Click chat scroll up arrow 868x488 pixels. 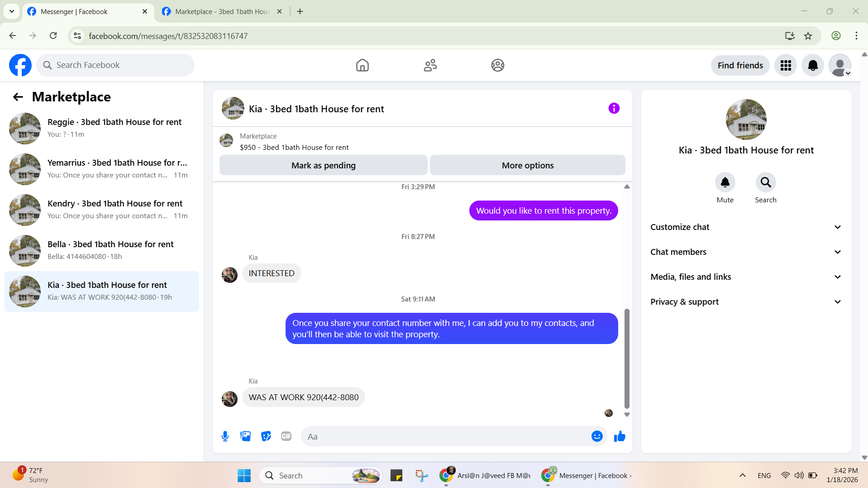click(x=627, y=187)
